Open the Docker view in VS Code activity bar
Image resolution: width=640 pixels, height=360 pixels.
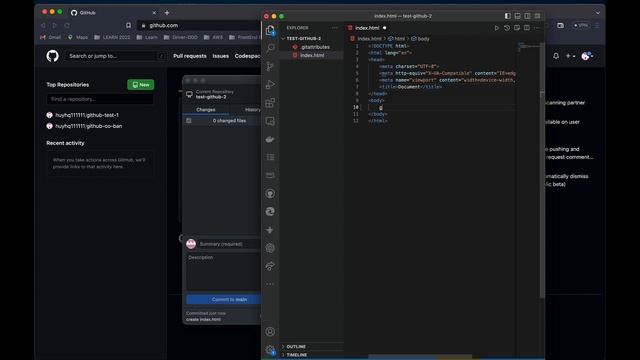click(x=270, y=139)
